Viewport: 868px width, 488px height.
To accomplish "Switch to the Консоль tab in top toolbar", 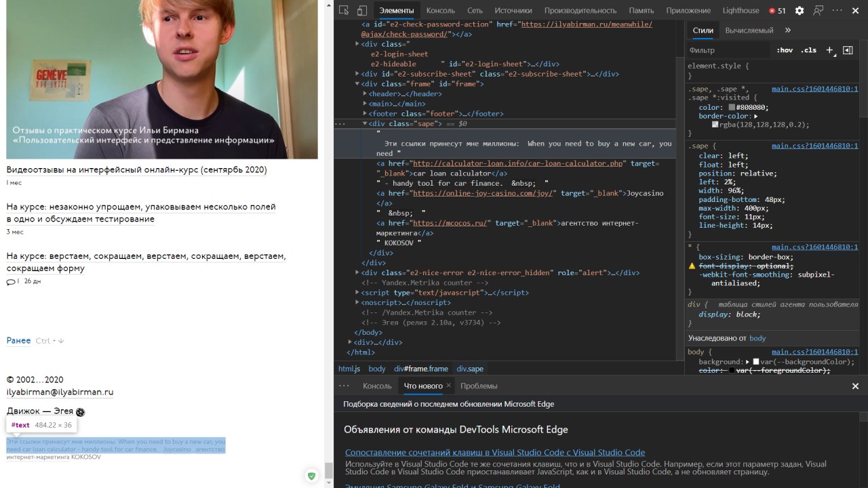I will point(441,10).
